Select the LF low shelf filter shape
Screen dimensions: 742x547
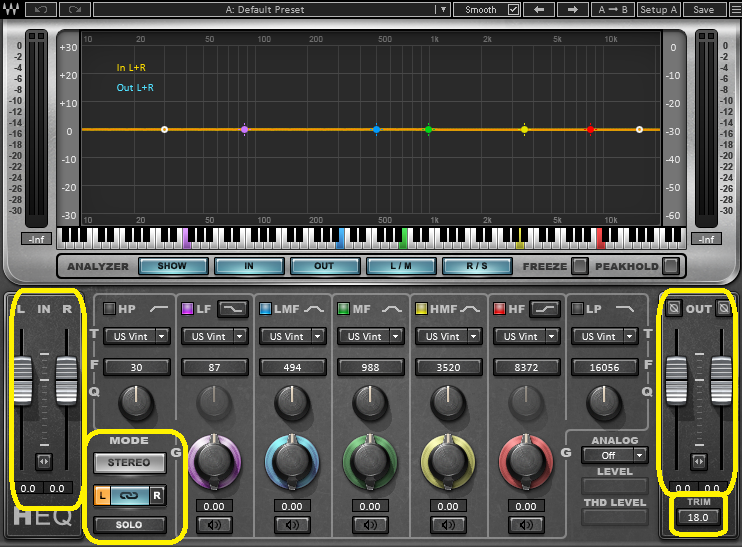click(x=233, y=308)
